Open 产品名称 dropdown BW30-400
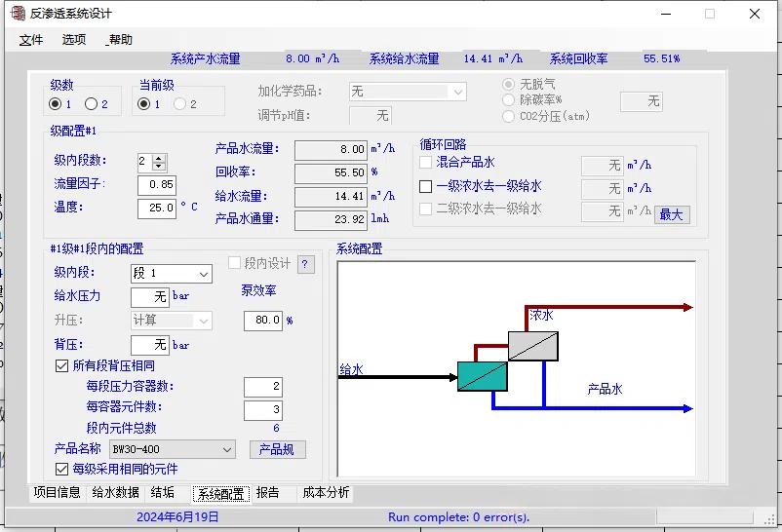The width and height of the screenshot is (782, 532). click(x=173, y=449)
